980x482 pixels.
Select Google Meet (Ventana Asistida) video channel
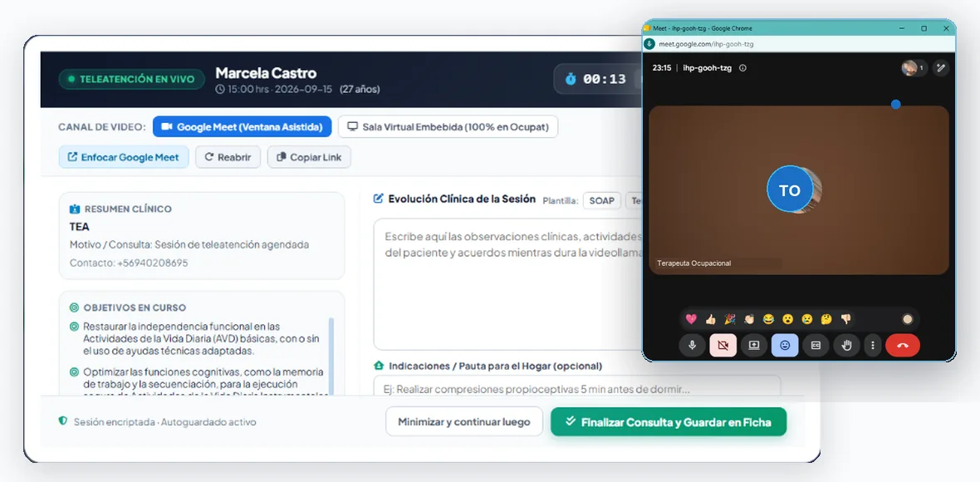click(x=242, y=126)
